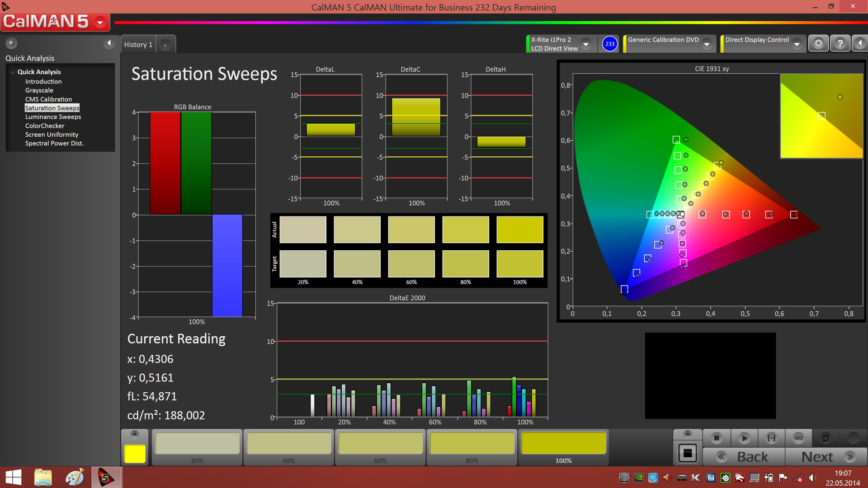Click the continuous read infinity icon
The width and height of the screenshot is (868, 488).
798,438
